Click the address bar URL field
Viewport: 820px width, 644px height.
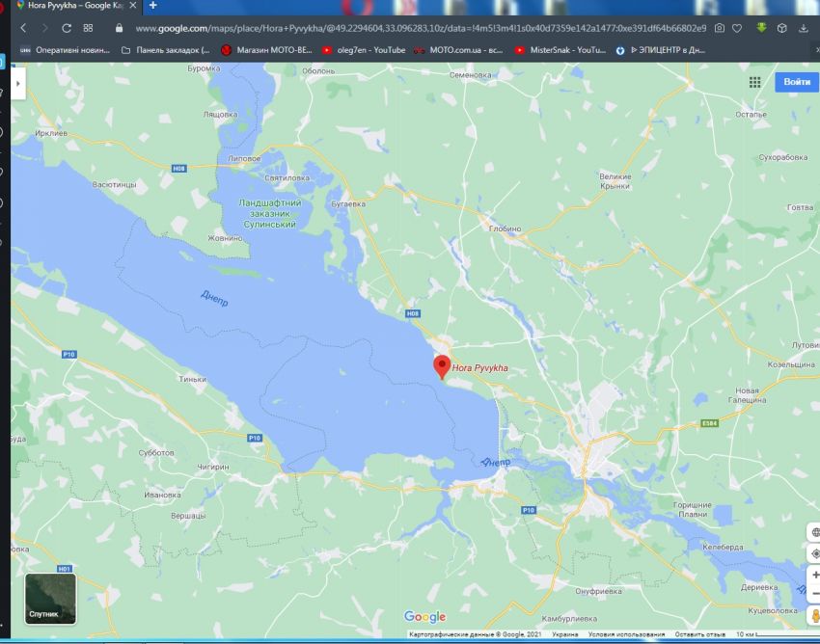point(421,28)
